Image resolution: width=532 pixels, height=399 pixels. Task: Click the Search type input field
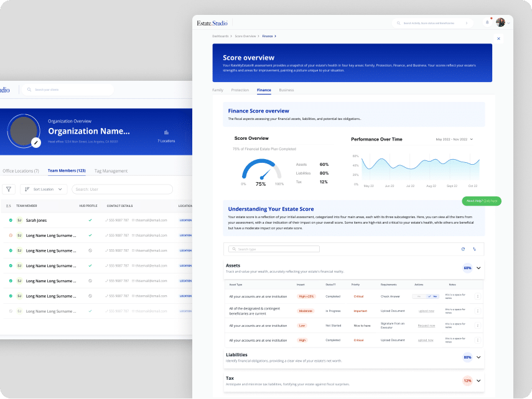point(274,249)
